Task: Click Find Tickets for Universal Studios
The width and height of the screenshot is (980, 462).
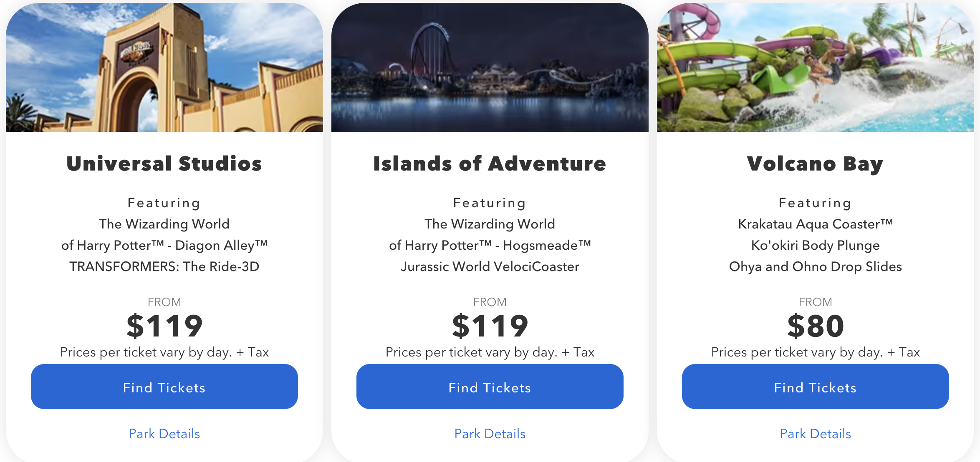Action: tap(164, 387)
